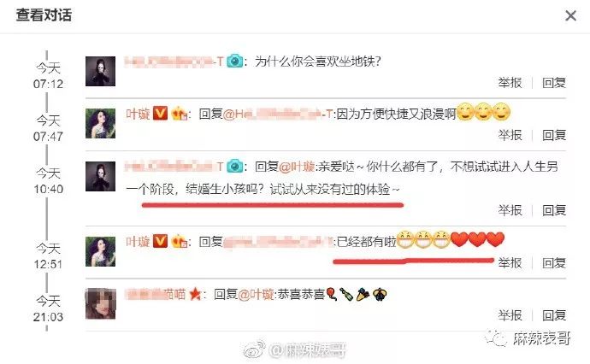Click the orange V verified badge at 07:47
The height and width of the screenshot is (364, 590).
(160, 113)
